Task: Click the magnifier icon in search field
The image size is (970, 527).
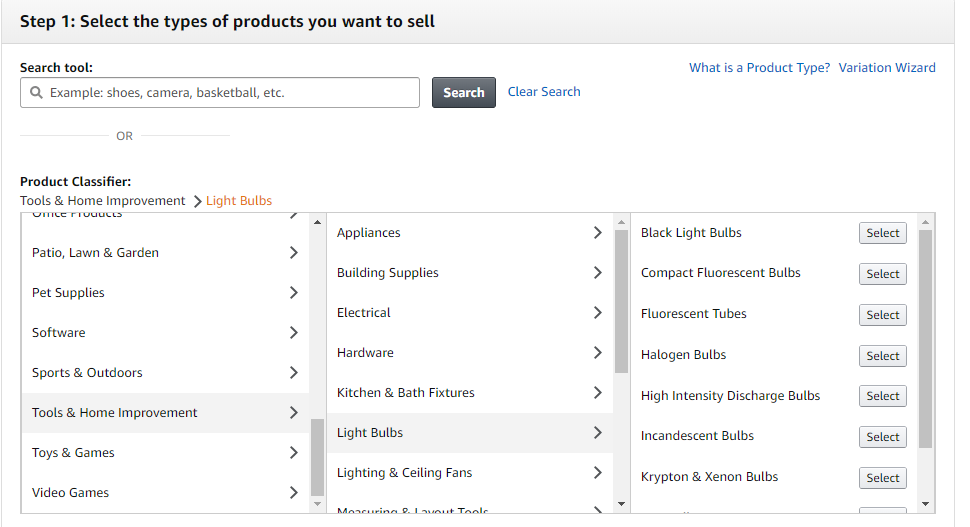Action: [x=37, y=93]
